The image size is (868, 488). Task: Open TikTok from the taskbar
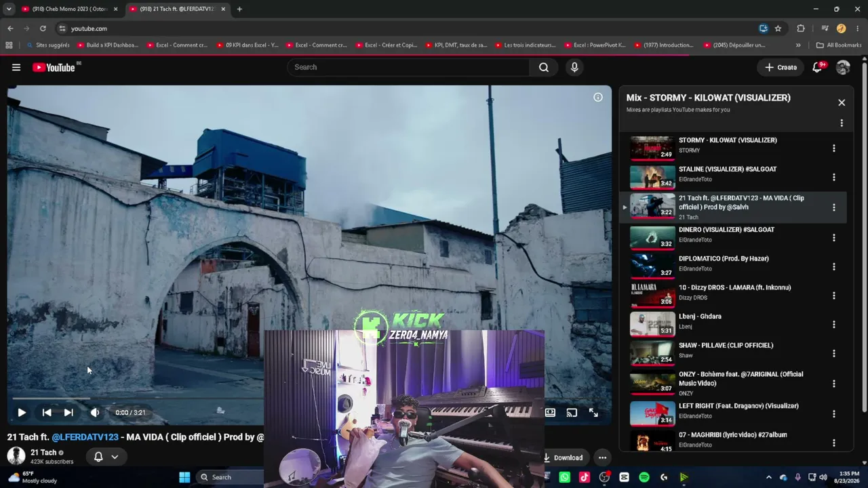pyautogui.click(x=585, y=477)
